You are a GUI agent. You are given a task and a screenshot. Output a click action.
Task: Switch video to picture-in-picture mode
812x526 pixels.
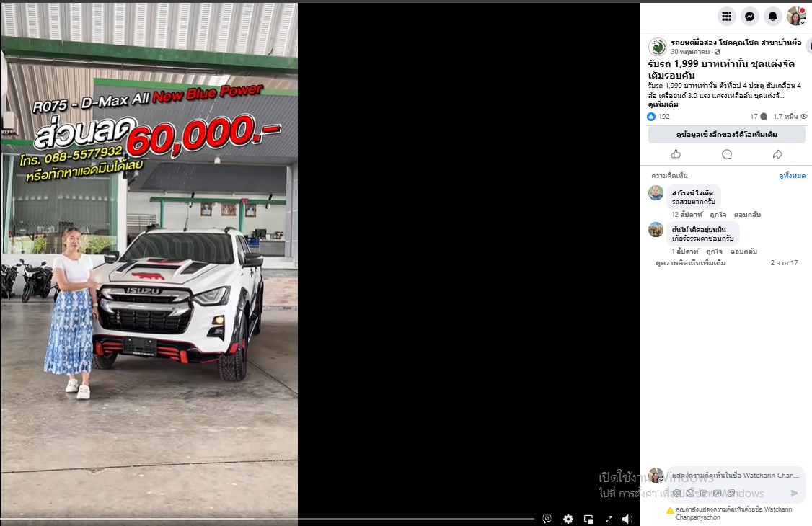[x=588, y=519]
